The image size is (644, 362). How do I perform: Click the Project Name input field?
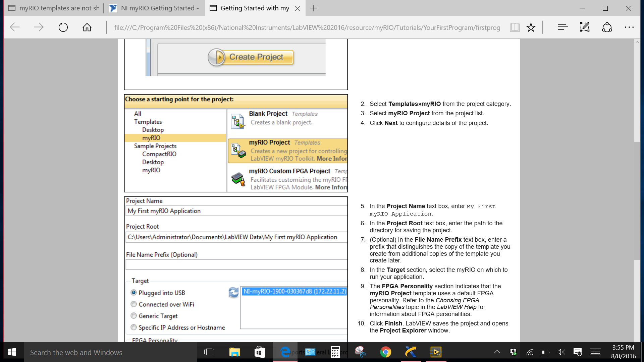click(x=236, y=211)
